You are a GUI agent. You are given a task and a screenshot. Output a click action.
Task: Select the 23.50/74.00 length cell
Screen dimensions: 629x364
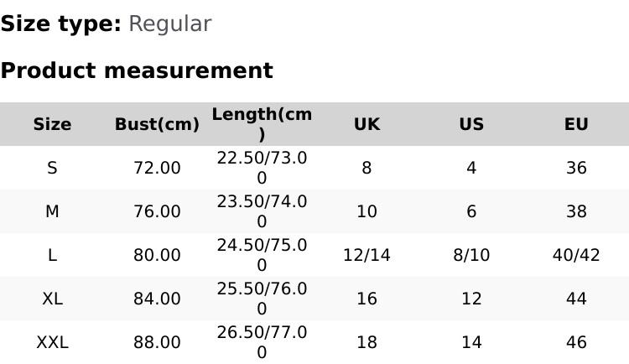coord(262,211)
